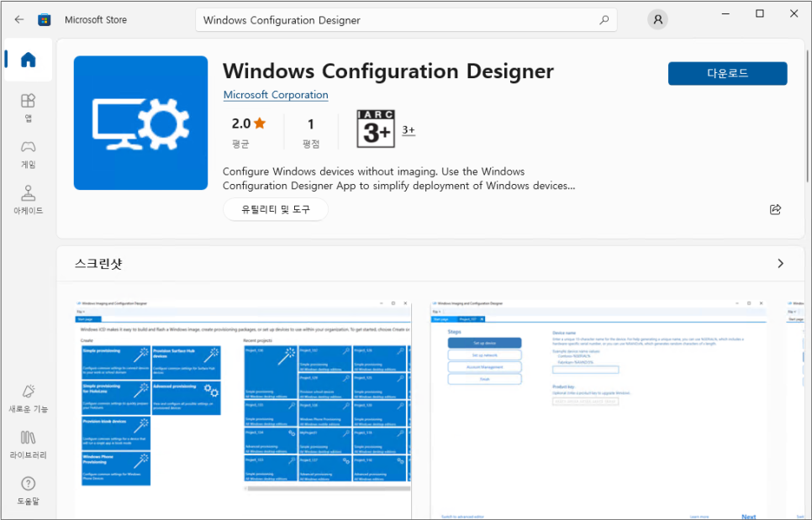Screen dimensions: 812x520
Task: Open the Microsoft Corporation publisher link
Action: (276, 95)
